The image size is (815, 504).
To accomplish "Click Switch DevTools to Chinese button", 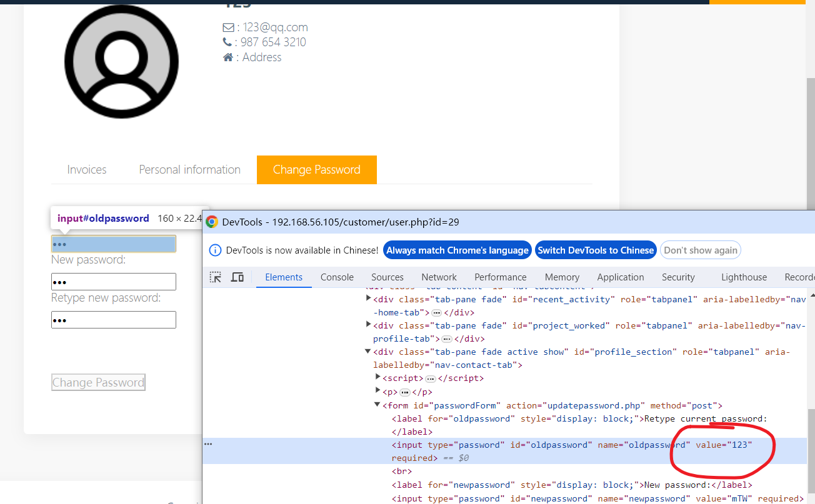I will [596, 250].
